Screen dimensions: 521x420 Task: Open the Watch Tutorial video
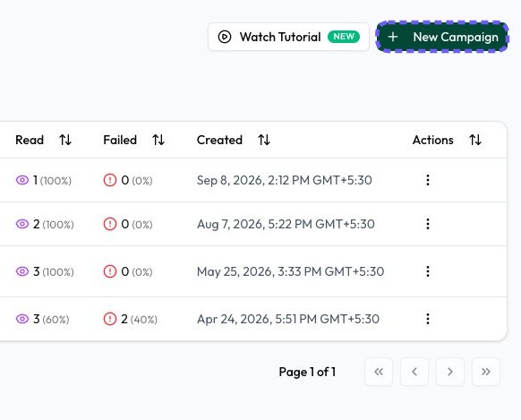[x=288, y=37]
